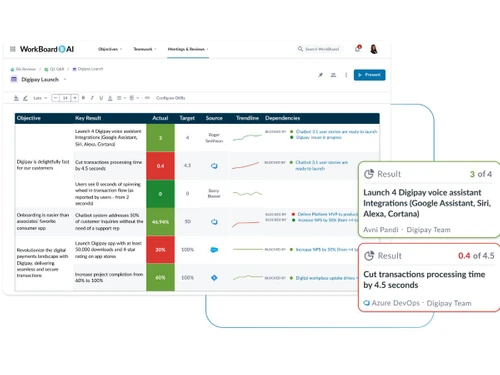
Task: Select the red Actual cell showing 0.4
Action: pos(160,166)
